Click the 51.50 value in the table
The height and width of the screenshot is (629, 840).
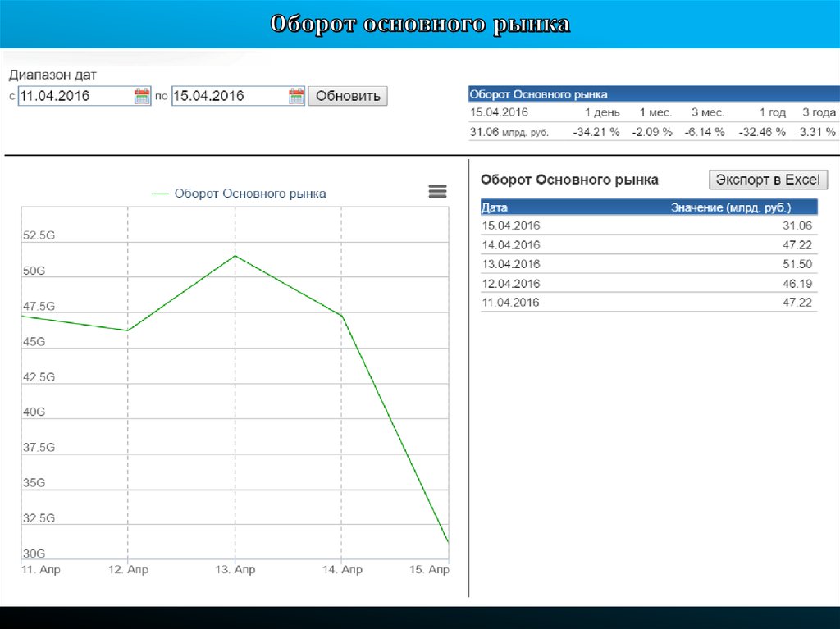[797, 264]
